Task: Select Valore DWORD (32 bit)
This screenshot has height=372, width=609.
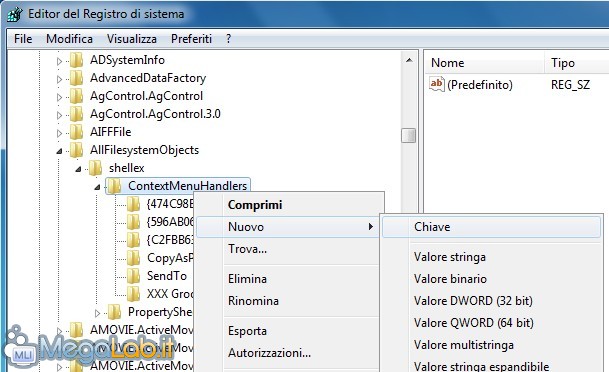Action: coord(491,301)
